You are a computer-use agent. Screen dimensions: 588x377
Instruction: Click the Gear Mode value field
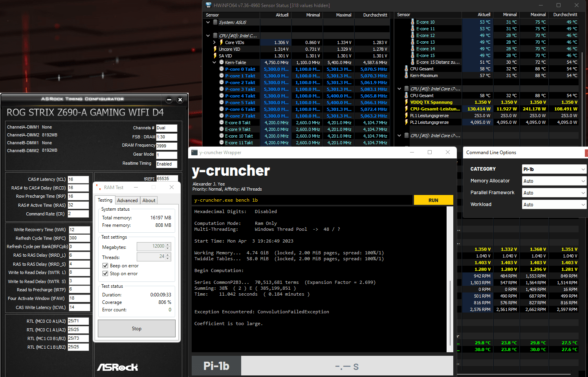coord(167,155)
